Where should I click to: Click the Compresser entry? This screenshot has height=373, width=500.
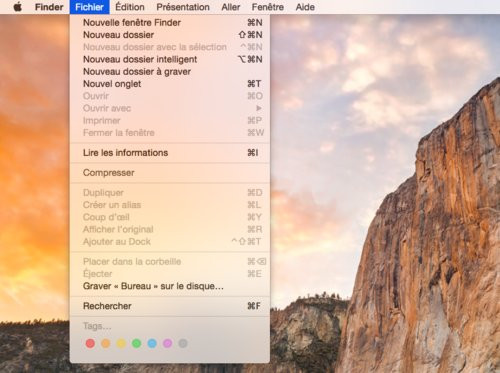pyautogui.click(x=170, y=173)
